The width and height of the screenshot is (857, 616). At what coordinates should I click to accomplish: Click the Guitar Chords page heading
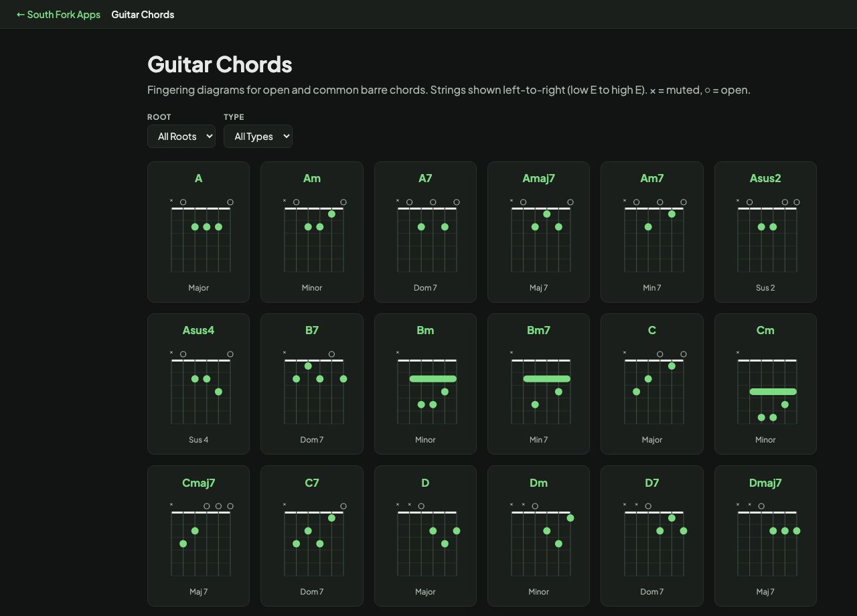pos(220,64)
